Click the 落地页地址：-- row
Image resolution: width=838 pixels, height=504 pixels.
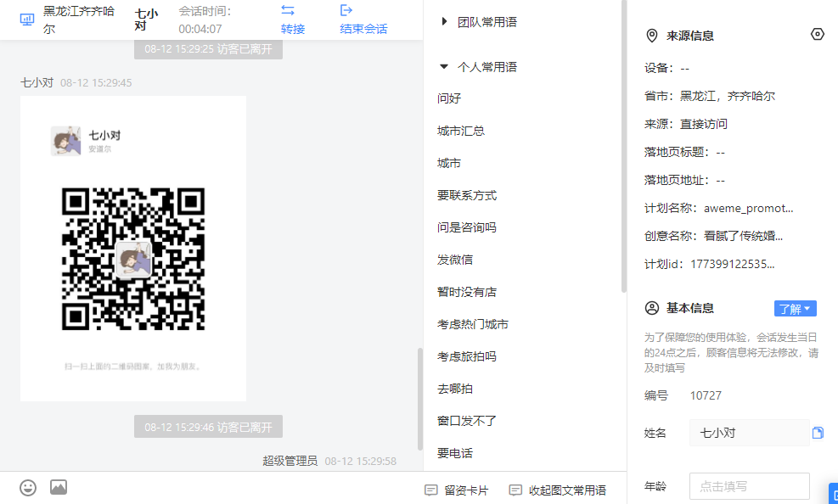pos(684,180)
